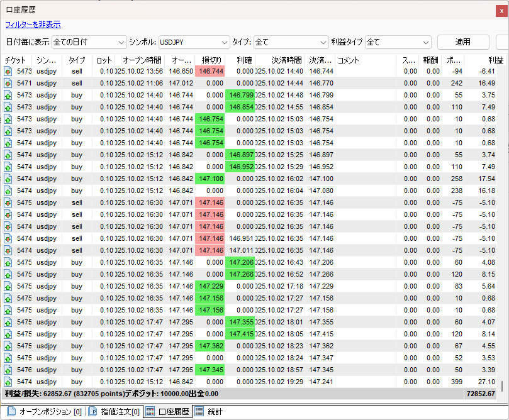The height and width of the screenshot is (420, 509).
Task: Click the buy icon on the 17.54 profit row
Action: point(8,179)
